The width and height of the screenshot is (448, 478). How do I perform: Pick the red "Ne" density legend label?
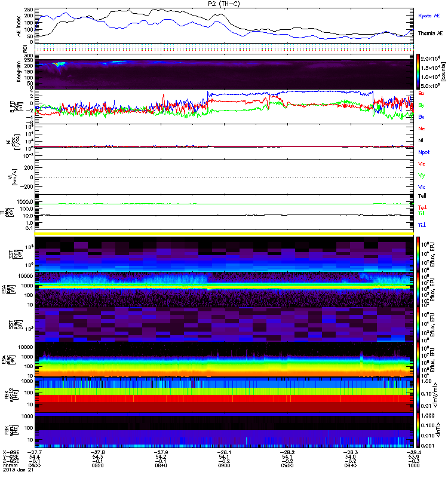[422, 128]
